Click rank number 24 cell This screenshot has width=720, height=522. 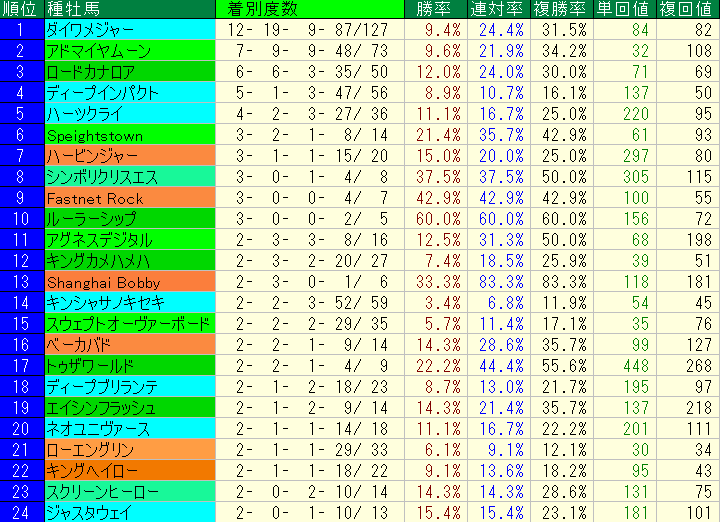click(x=22, y=512)
